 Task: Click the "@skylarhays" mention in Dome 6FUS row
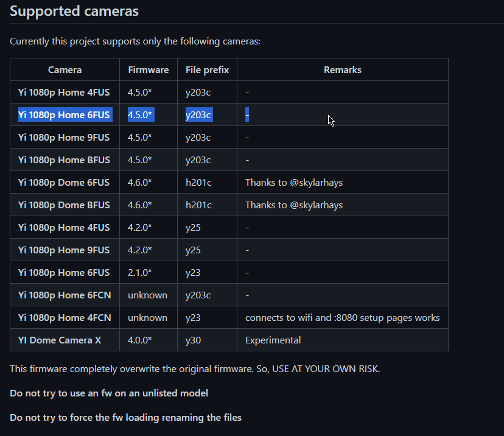[316, 182]
